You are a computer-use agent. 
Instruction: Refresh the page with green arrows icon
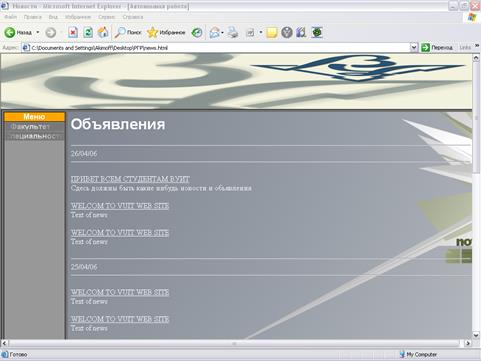(x=88, y=32)
